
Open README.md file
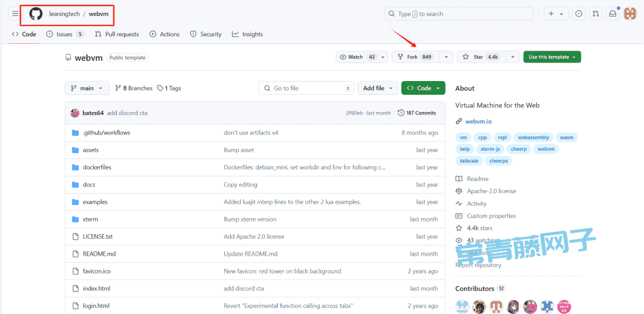pyautogui.click(x=99, y=254)
